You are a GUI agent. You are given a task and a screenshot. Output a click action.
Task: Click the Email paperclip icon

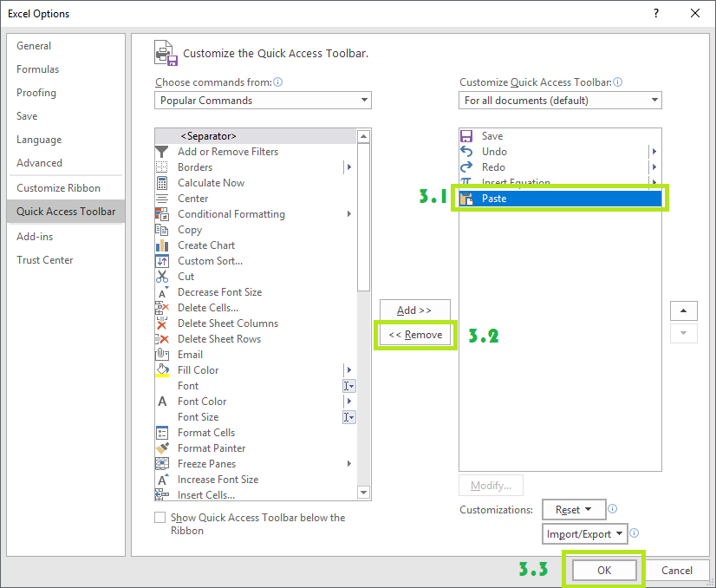(x=161, y=355)
